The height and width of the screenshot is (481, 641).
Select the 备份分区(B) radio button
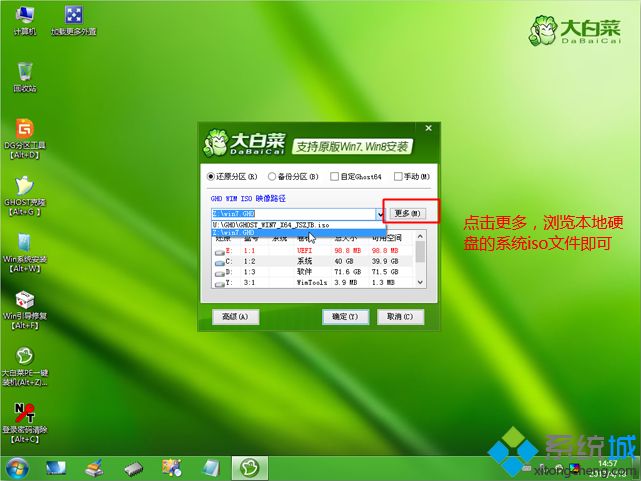pos(272,177)
